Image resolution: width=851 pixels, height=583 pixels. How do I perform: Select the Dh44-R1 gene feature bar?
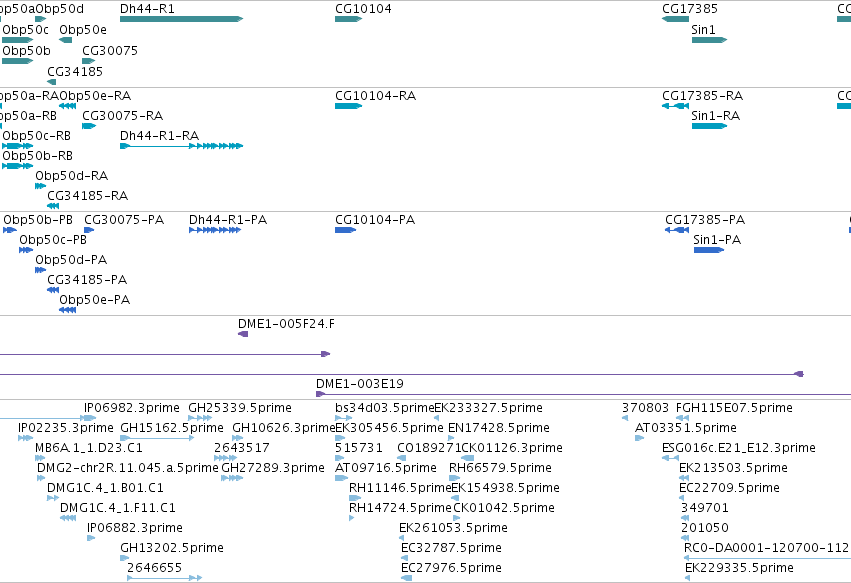click(x=181, y=19)
